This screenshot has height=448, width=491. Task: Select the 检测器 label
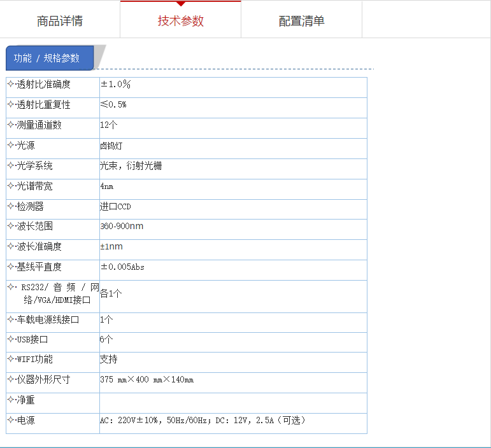pos(30,206)
